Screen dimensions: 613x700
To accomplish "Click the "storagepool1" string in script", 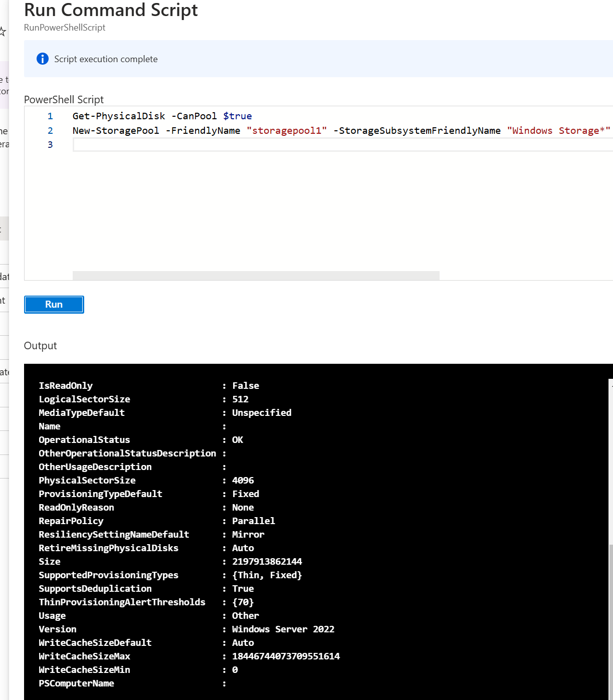I will point(287,131).
